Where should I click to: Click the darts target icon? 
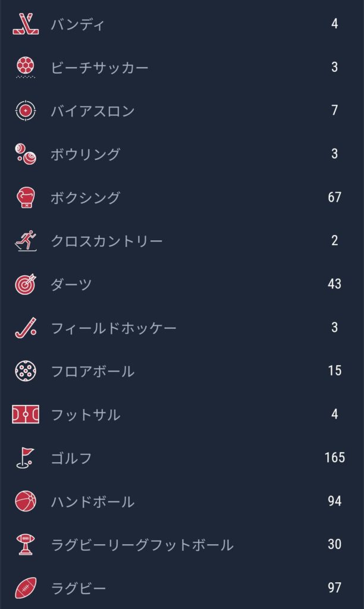click(x=26, y=284)
